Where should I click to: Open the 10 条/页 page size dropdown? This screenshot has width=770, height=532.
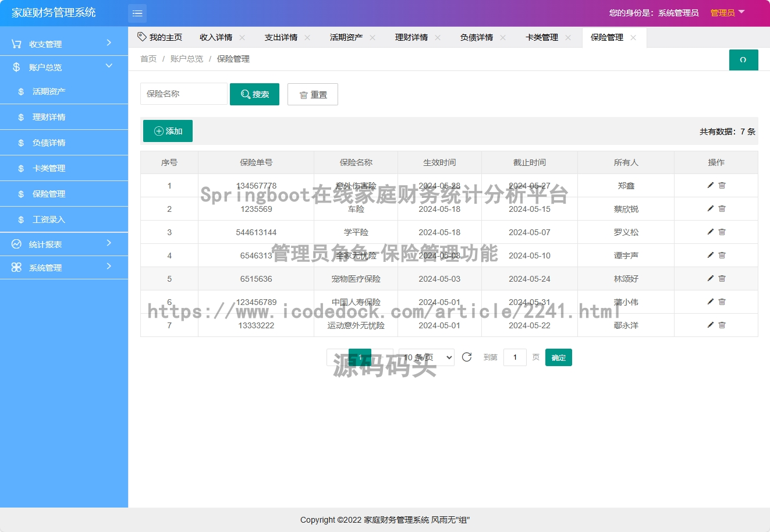pos(427,357)
